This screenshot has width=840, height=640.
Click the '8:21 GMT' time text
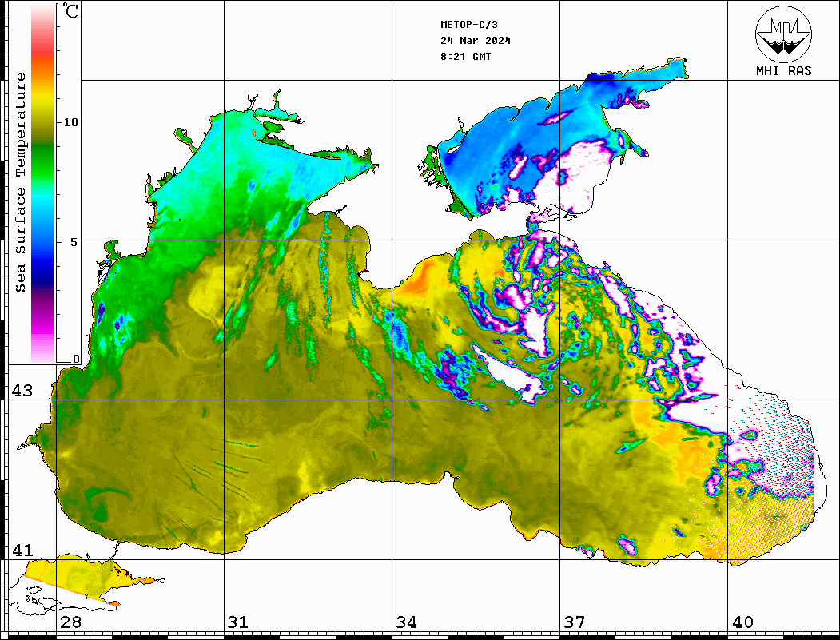pyautogui.click(x=465, y=57)
